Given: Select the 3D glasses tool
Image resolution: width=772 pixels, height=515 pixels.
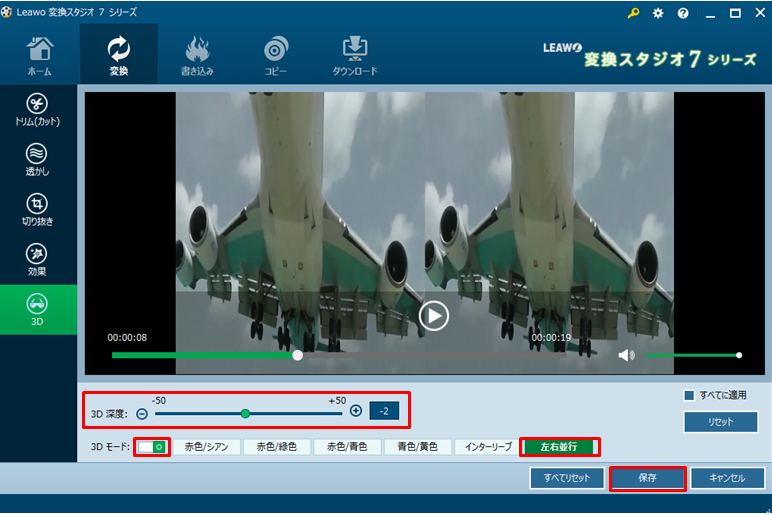Looking at the screenshot, I should (37, 310).
